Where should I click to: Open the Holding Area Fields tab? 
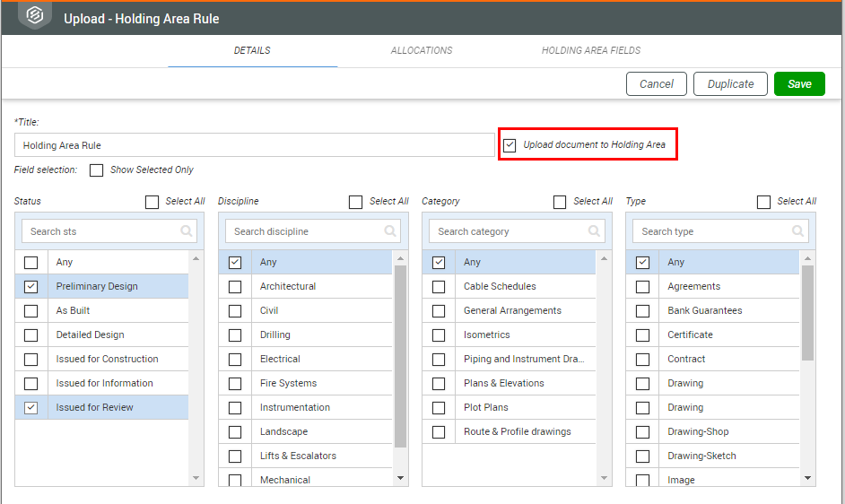[590, 51]
